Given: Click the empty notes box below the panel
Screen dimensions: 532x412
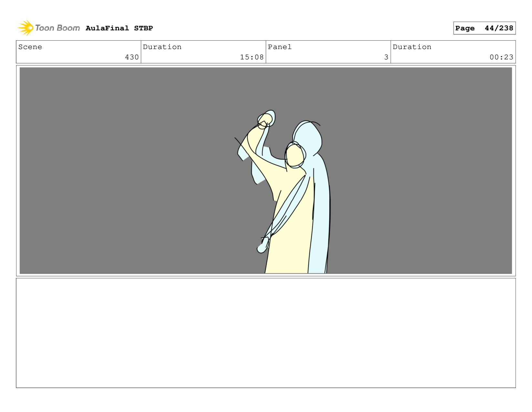Looking at the screenshot, I should 266,333.
